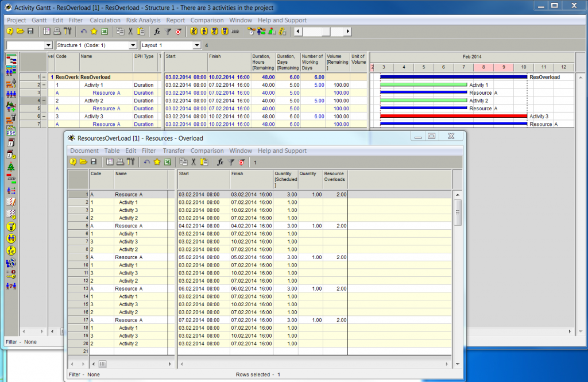Viewport: 588px width, 382px height.
Task: Click the funnel filter icon in Activity Gantt toolbar
Action: pos(168,32)
